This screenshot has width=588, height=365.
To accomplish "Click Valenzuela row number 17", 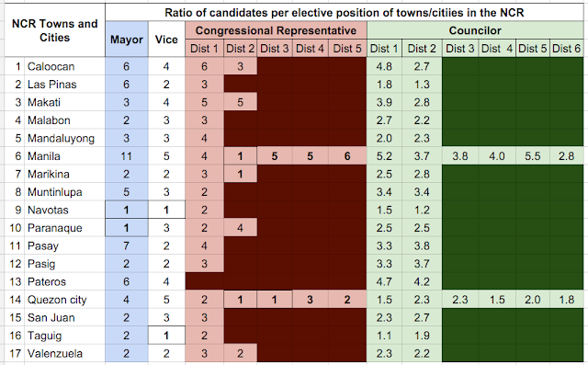I will pyautogui.click(x=15, y=353).
